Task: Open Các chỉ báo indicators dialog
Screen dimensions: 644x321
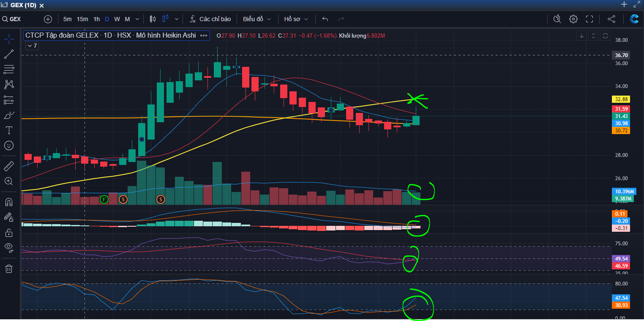Action: coord(210,19)
